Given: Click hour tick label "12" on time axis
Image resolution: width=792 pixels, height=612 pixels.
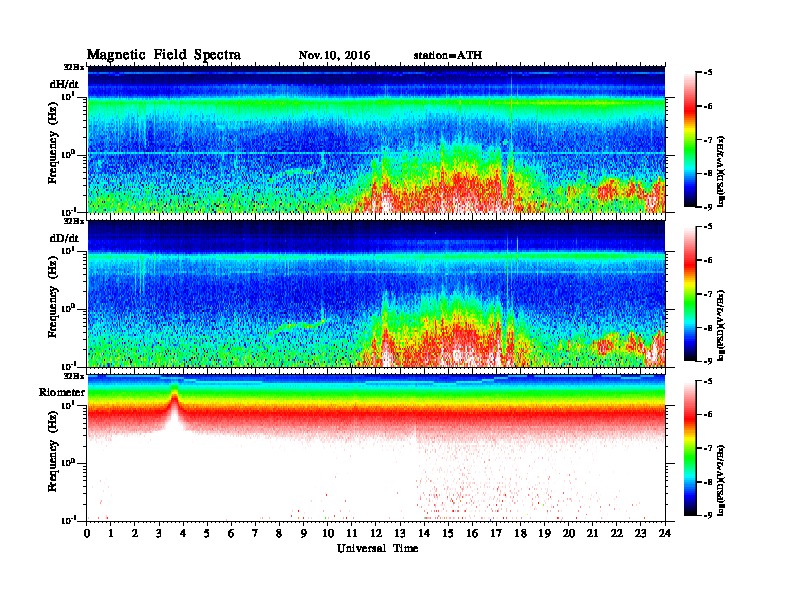Looking at the screenshot, I should tap(376, 533).
